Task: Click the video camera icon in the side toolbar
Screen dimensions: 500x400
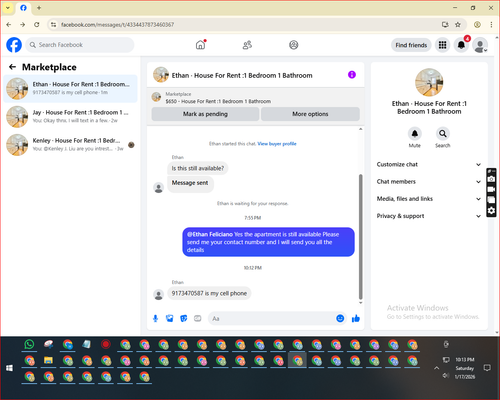Action: 491,190
